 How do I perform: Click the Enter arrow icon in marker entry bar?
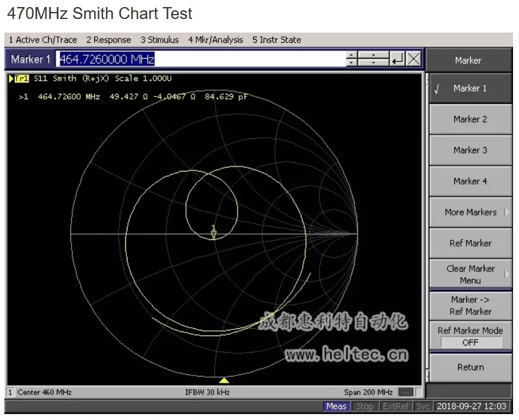[398, 59]
